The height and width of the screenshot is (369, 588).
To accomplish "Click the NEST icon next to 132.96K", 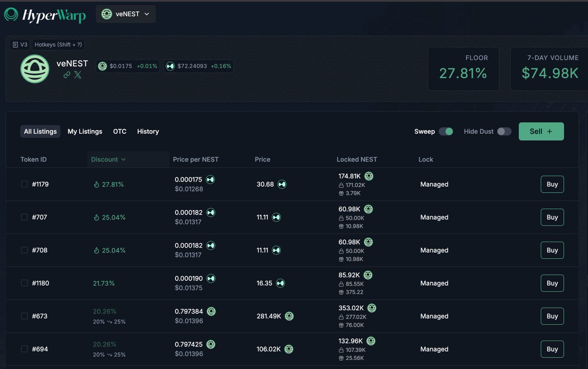I will (371, 341).
